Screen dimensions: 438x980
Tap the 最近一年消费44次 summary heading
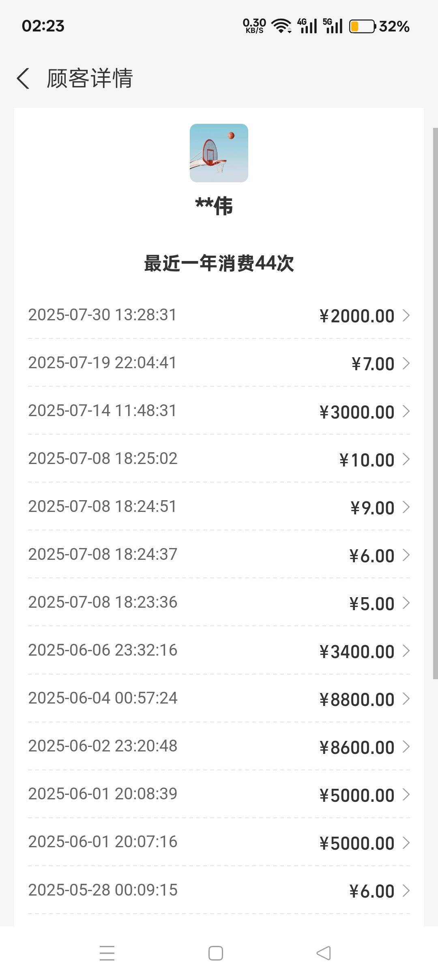tap(219, 263)
